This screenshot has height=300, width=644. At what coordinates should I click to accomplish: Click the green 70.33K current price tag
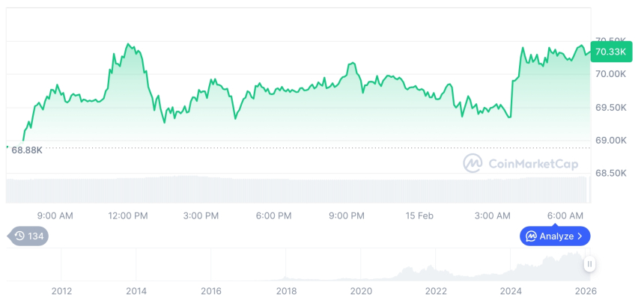pyautogui.click(x=610, y=52)
